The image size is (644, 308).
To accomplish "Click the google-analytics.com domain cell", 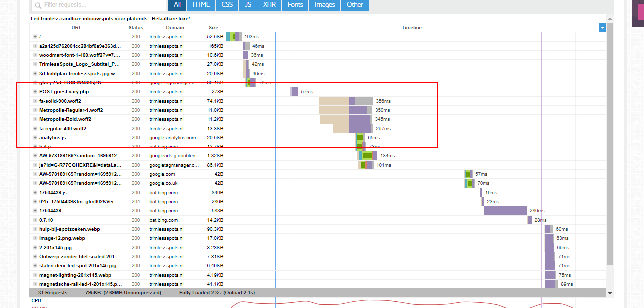I will point(173,137).
